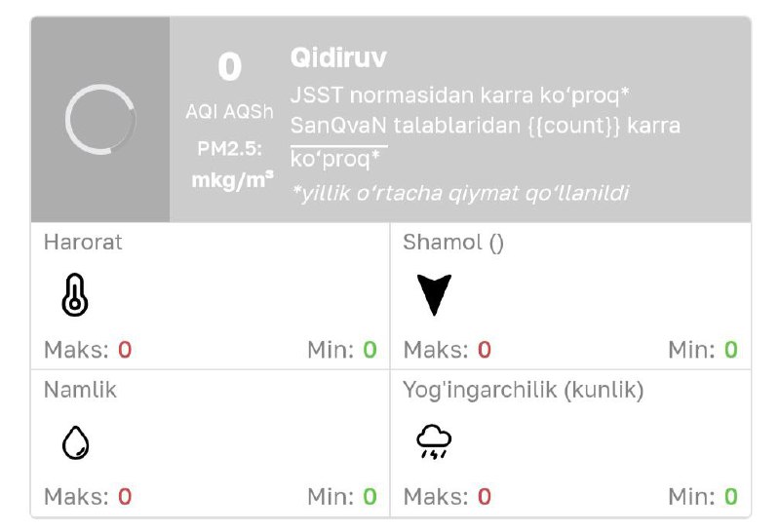Click Namlik Min green value
Viewport: 780px width, 532px height.
click(x=370, y=496)
